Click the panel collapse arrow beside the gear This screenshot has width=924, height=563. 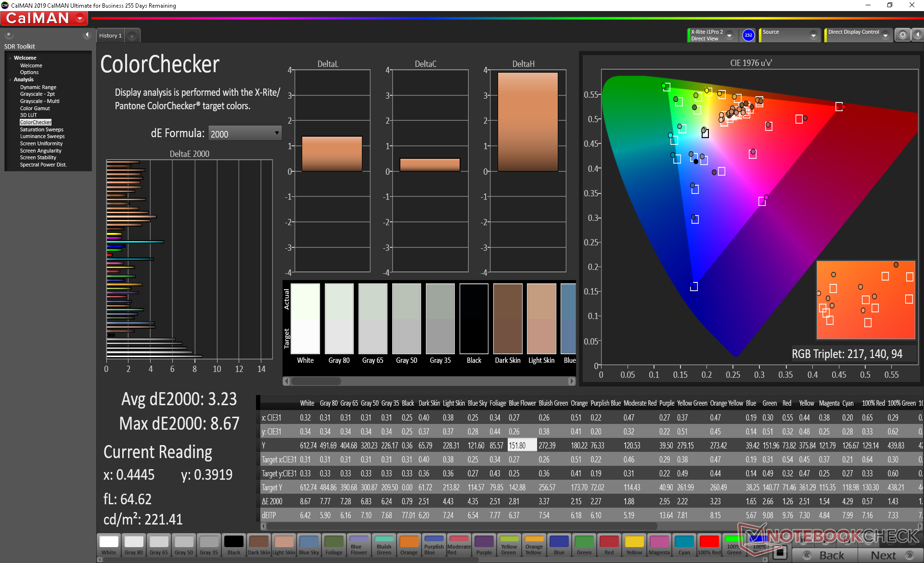[918, 35]
